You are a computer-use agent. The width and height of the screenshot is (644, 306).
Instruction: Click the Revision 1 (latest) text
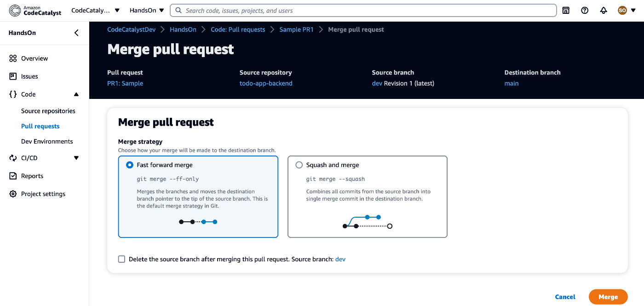tap(409, 83)
